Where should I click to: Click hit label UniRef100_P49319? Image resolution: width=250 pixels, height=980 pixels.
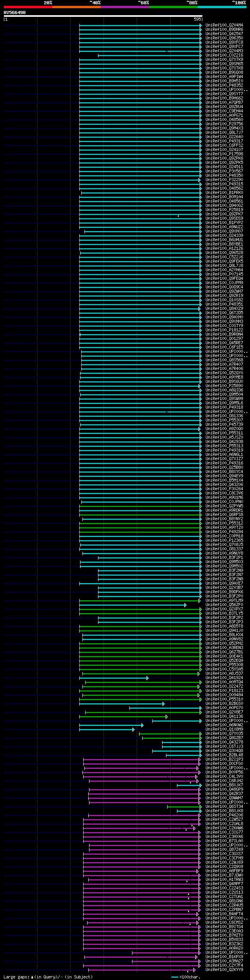coord(224,450)
